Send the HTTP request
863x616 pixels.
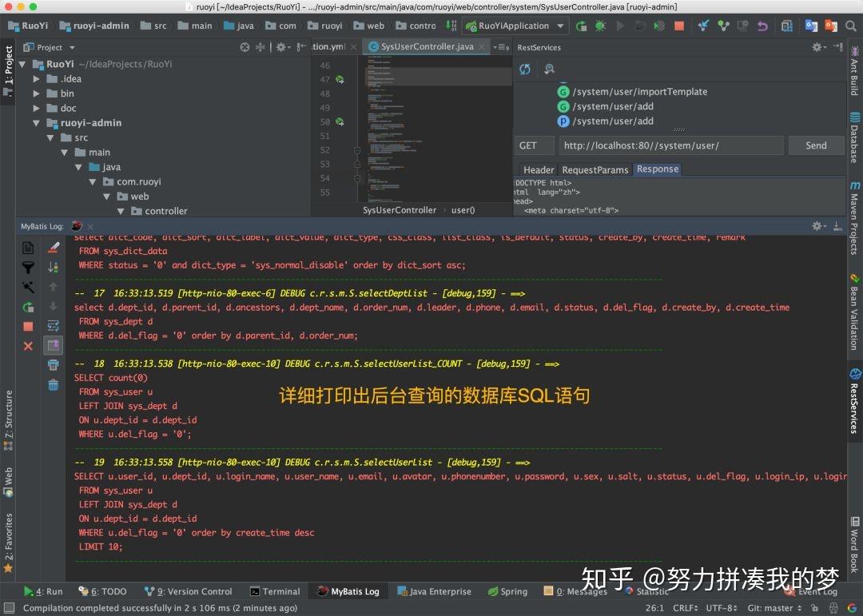click(x=816, y=145)
